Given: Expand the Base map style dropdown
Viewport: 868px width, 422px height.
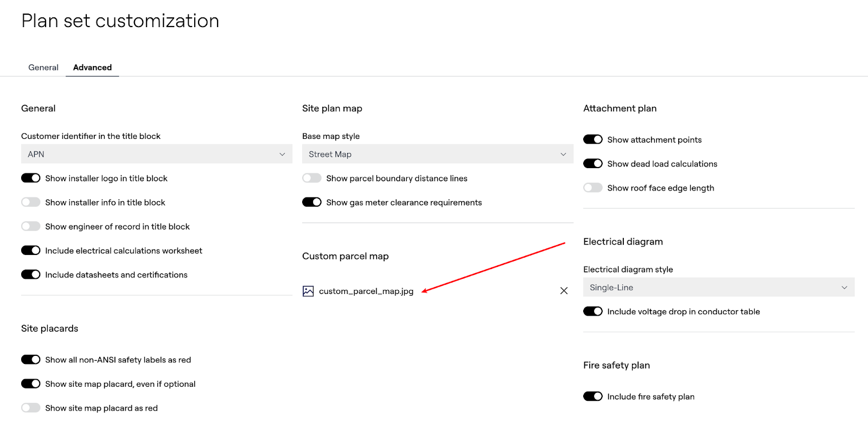Looking at the screenshot, I should pyautogui.click(x=437, y=154).
